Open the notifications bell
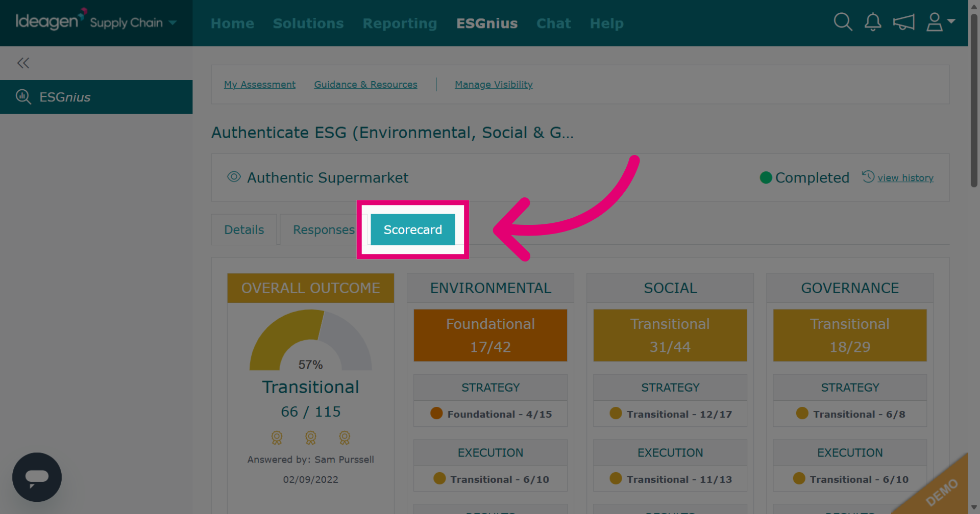 (x=873, y=22)
